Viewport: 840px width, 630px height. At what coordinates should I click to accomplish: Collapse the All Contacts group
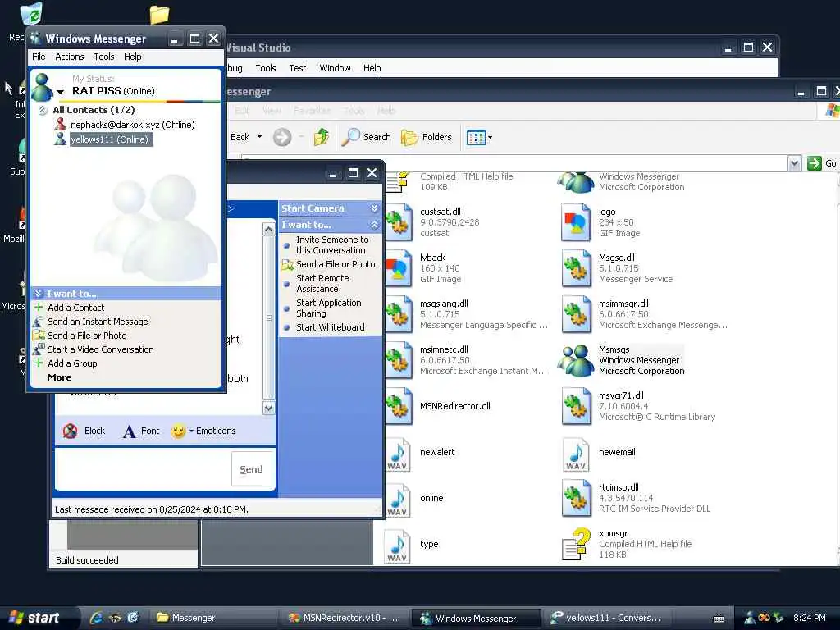(x=43, y=111)
